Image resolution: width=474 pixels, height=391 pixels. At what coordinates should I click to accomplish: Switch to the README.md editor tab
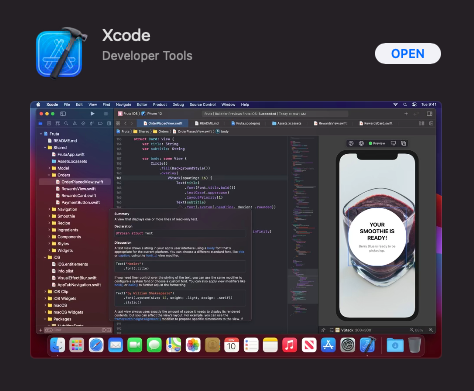[x=207, y=123]
